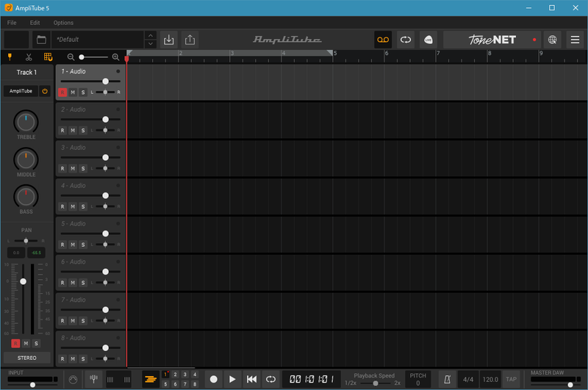Image resolution: width=588 pixels, height=390 pixels.
Task: Open the hamburger main menu
Action: click(x=575, y=40)
